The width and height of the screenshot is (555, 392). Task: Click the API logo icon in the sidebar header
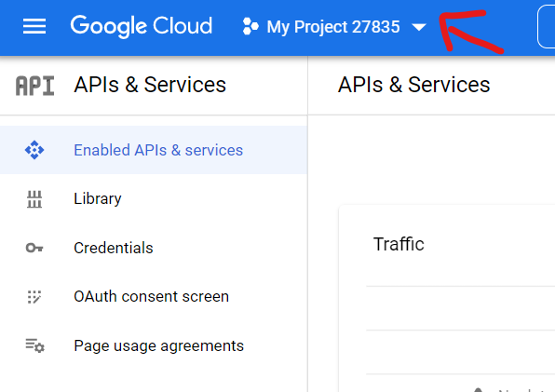[x=35, y=86]
